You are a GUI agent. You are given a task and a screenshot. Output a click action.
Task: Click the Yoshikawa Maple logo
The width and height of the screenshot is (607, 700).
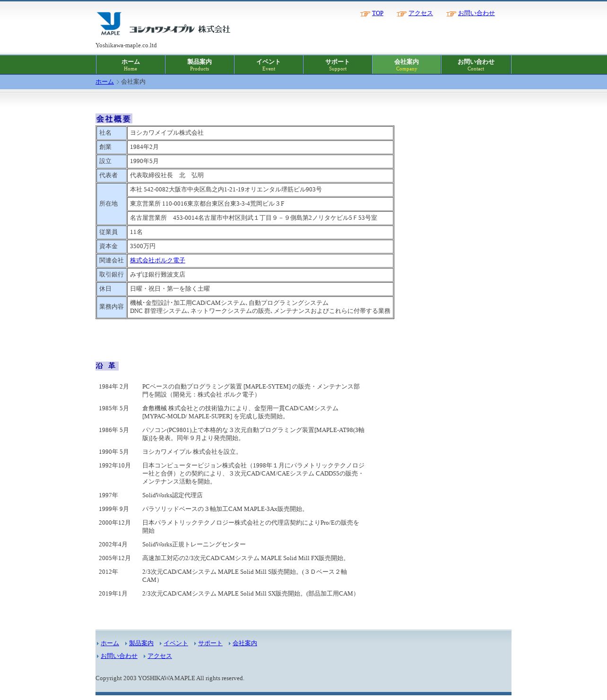click(x=163, y=24)
